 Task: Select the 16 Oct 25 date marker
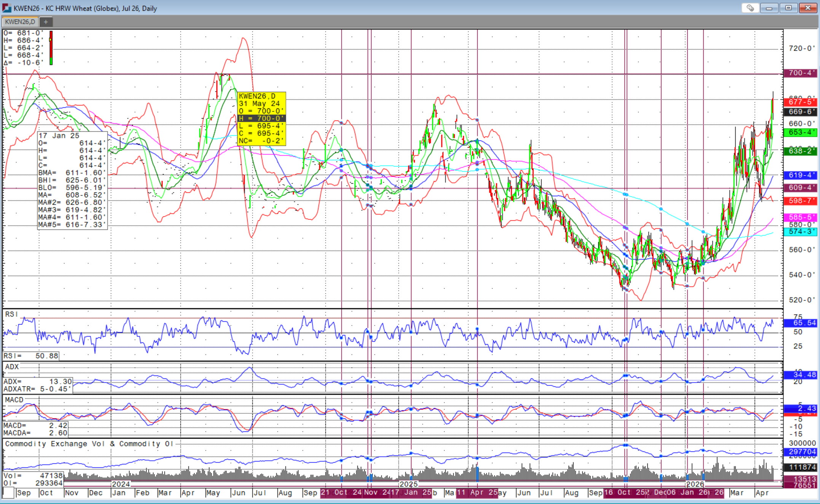point(625,493)
